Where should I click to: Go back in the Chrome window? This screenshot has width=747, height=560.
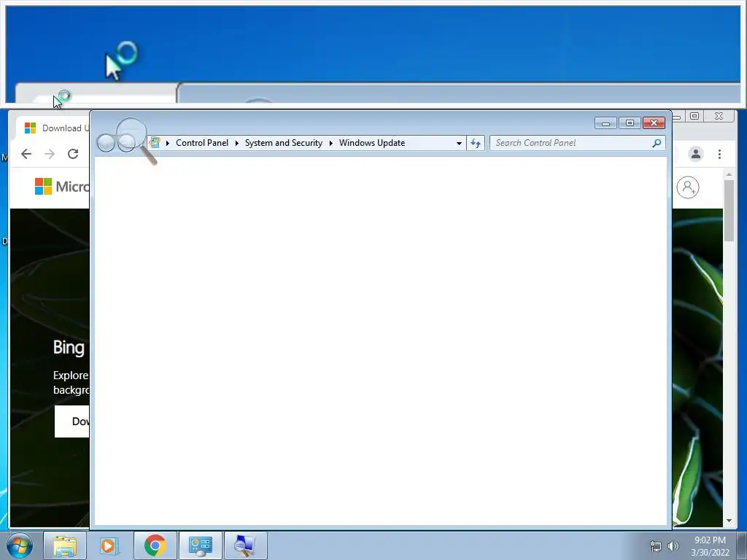pyautogui.click(x=26, y=154)
